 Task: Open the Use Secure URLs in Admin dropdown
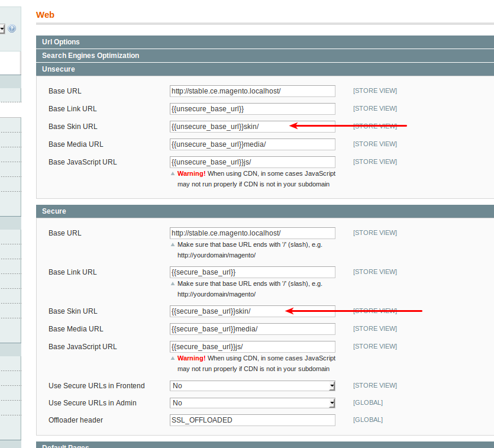(x=252, y=403)
